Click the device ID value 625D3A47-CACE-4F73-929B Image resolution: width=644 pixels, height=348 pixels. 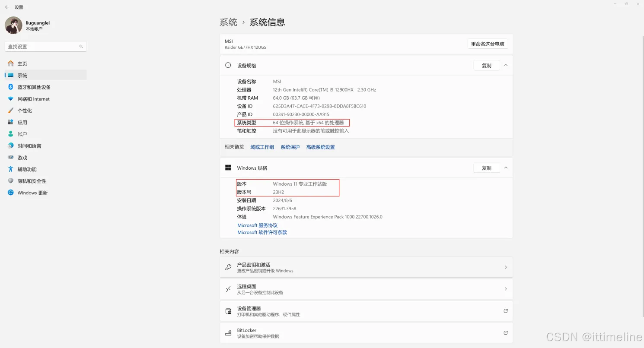point(319,106)
